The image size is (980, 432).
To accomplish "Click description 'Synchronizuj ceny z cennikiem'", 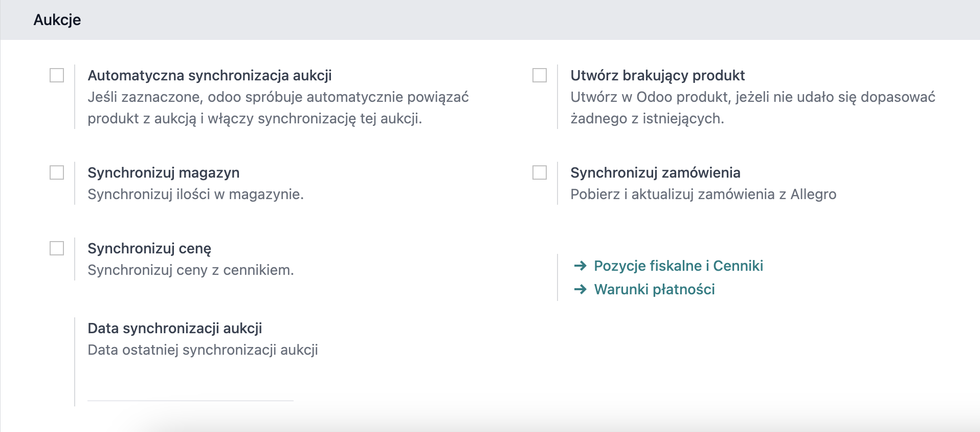I will point(191,270).
